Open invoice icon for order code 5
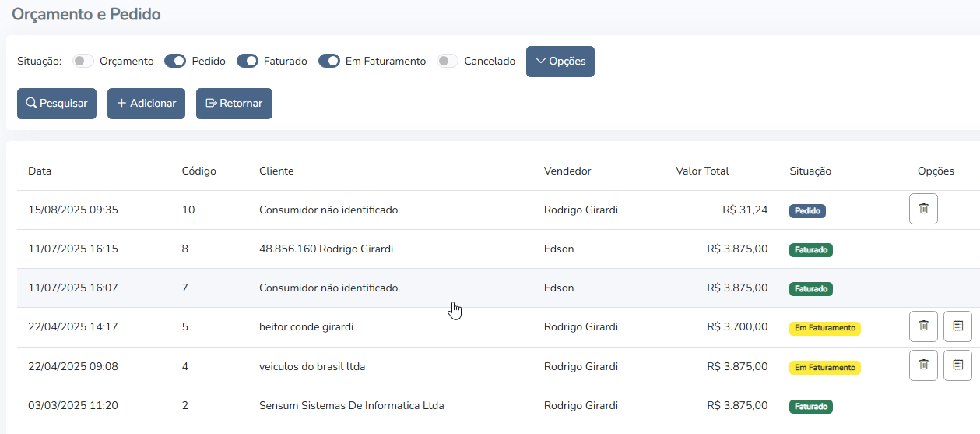The width and height of the screenshot is (980, 434). (957, 326)
